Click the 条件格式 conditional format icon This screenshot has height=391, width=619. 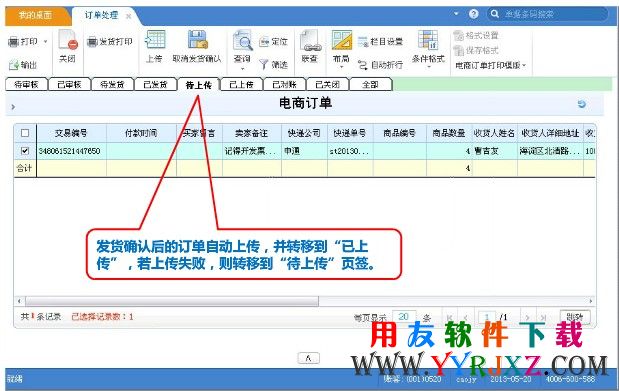pyautogui.click(x=428, y=39)
